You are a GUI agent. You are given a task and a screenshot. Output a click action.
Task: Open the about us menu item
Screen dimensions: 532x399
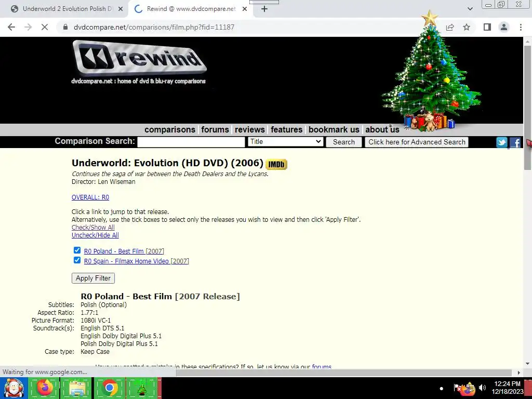382,129
